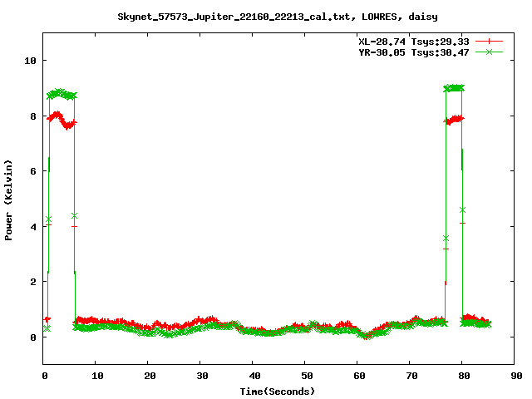Click the y-axis tick label 8
Screen dimensions: 532x399
(33, 116)
